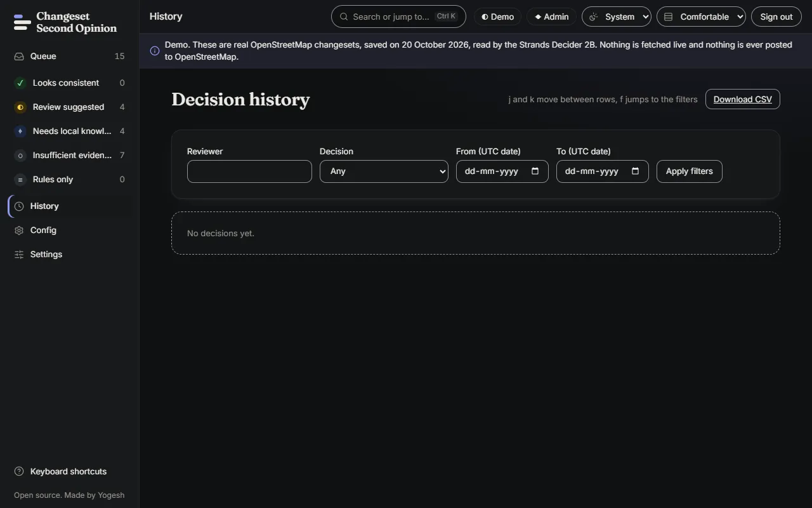Sign out of the app
Screen dimensions: 812x508
click(x=776, y=17)
